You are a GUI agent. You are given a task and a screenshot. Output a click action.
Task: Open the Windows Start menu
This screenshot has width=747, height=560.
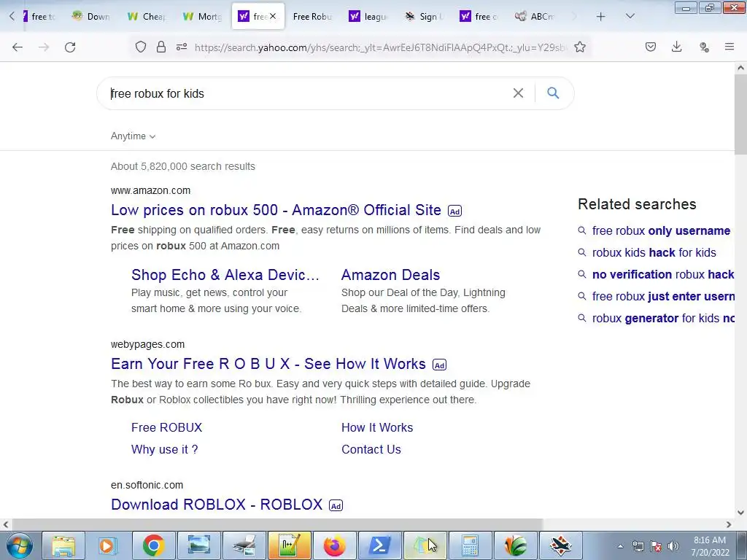(19, 545)
